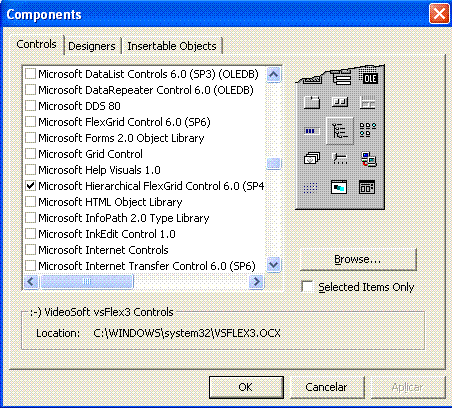Click the list's scroll down arrow
The width and height of the screenshot is (452, 408).
pyautogui.click(x=274, y=265)
